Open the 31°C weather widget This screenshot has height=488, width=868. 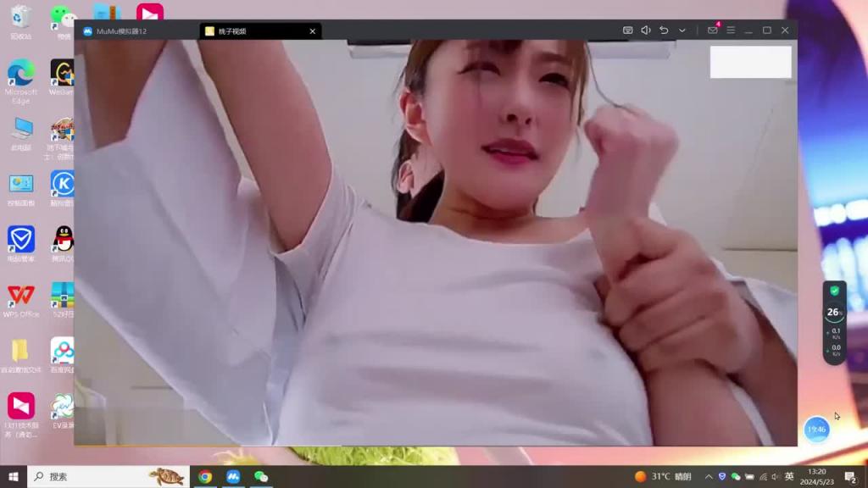coord(663,476)
